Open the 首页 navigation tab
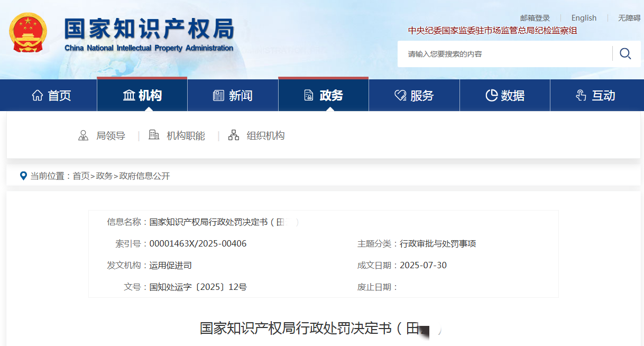This screenshot has height=346, width=644. 52,95
